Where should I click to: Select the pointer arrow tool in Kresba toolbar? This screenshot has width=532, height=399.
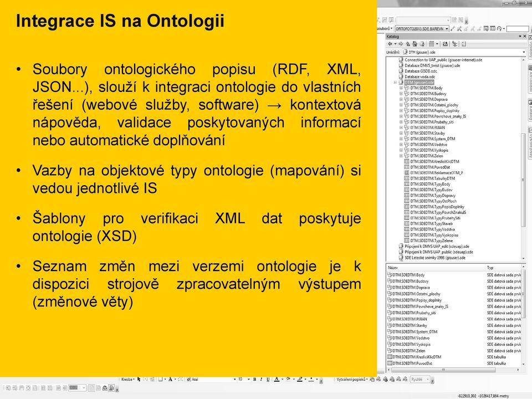(x=139, y=379)
